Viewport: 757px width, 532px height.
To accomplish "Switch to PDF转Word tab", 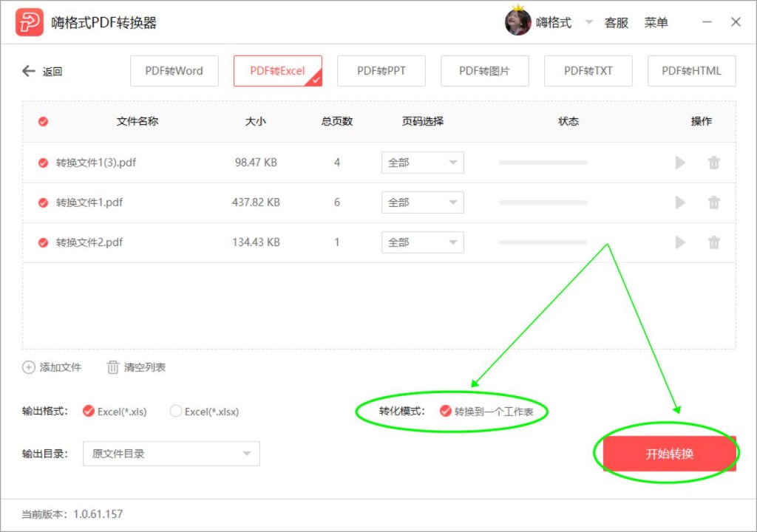I will [x=174, y=71].
